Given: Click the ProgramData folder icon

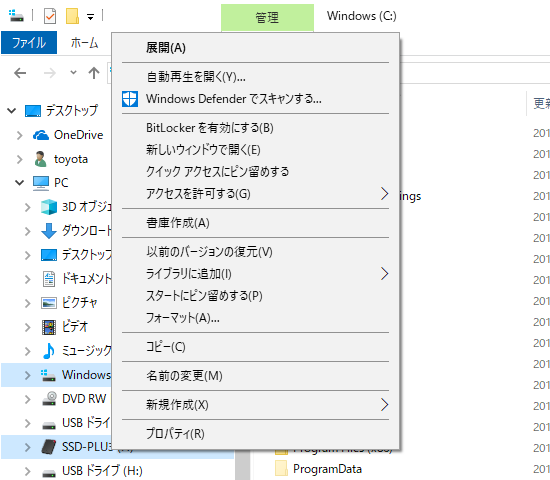Looking at the screenshot, I should [x=281, y=469].
